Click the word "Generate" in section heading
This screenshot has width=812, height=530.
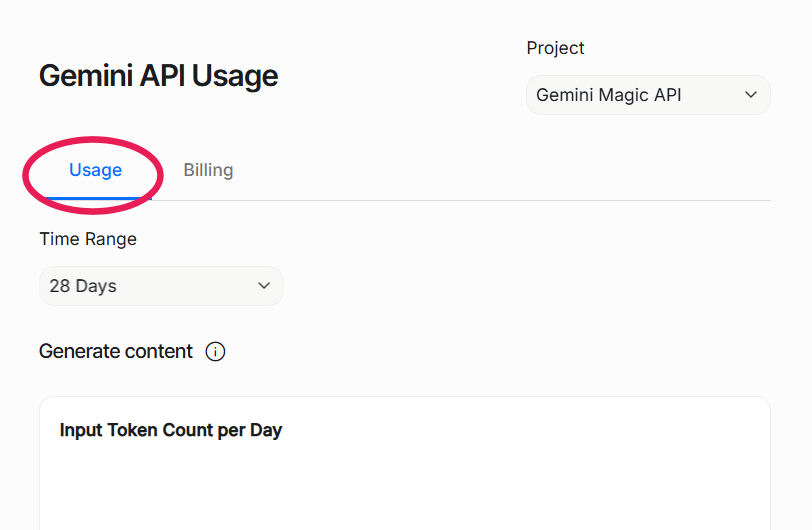(77, 352)
